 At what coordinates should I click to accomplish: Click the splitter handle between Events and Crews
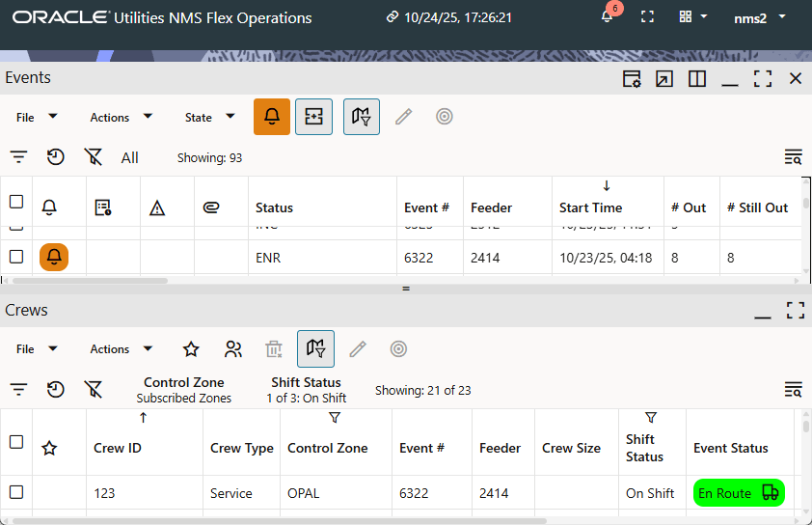click(406, 289)
